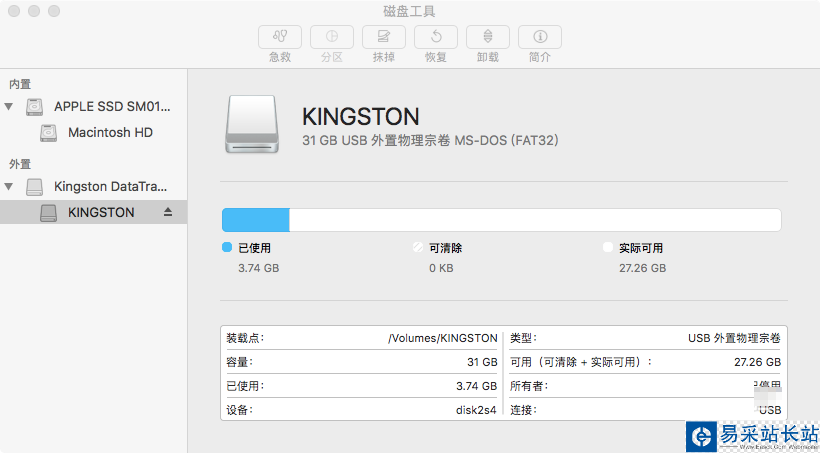Click the blue used-space bar segment

point(256,220)
